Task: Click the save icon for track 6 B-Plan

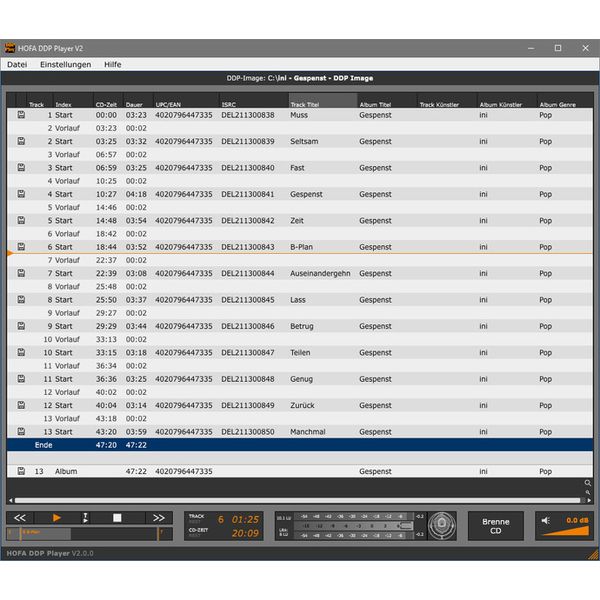Action: tap(21, 247)
